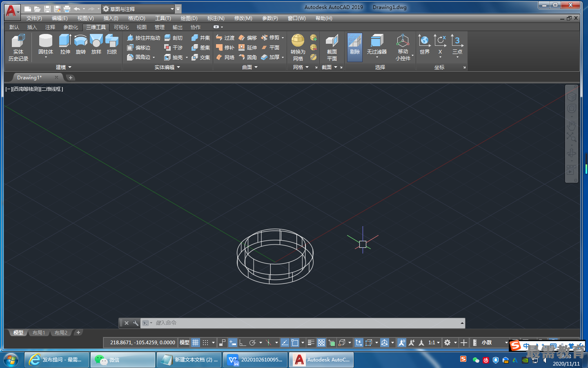
Task: Click the [二维线框] visual style label
Action: (51, 89)
